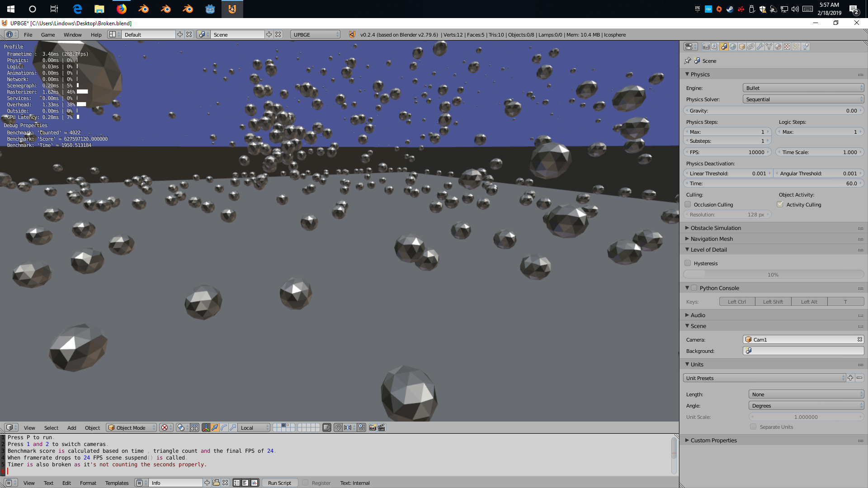Check the Register option below the script
The width and height of the screenshot is (868, 488).
click(x=306, y=482)
